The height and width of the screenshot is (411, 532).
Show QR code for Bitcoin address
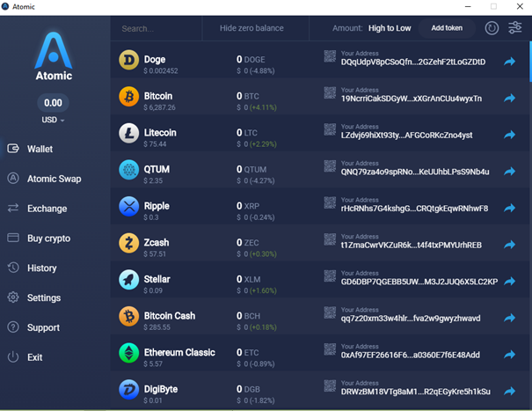(x=330, y=92)
